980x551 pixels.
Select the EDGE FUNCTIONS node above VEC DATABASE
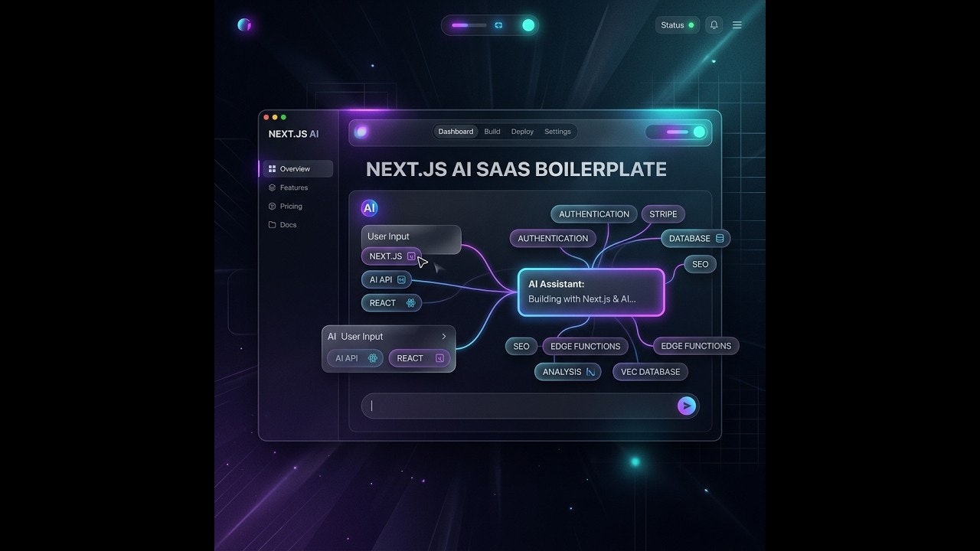point(696,346)
